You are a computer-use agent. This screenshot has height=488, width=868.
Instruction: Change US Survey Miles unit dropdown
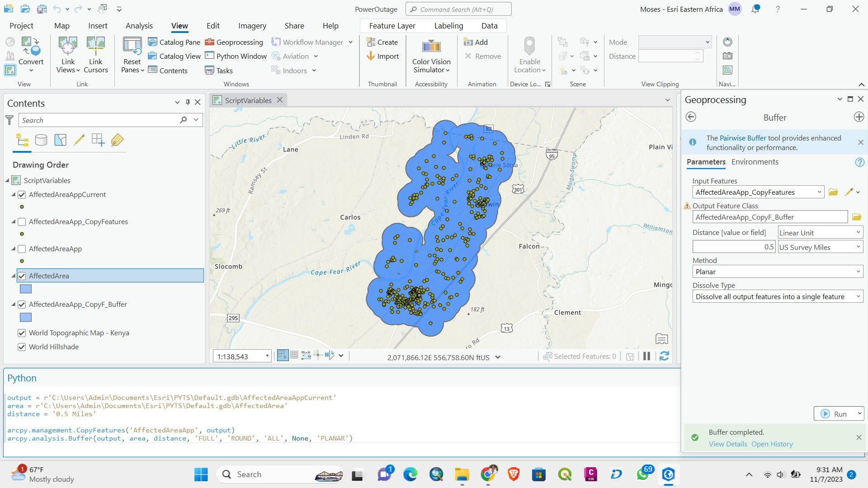[820, 247]
